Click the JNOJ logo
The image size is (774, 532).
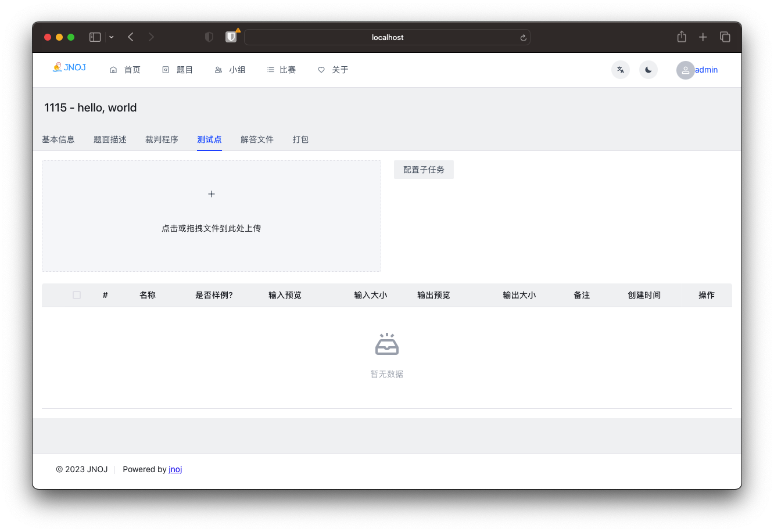pyautogui.click(x=69, y=67)
